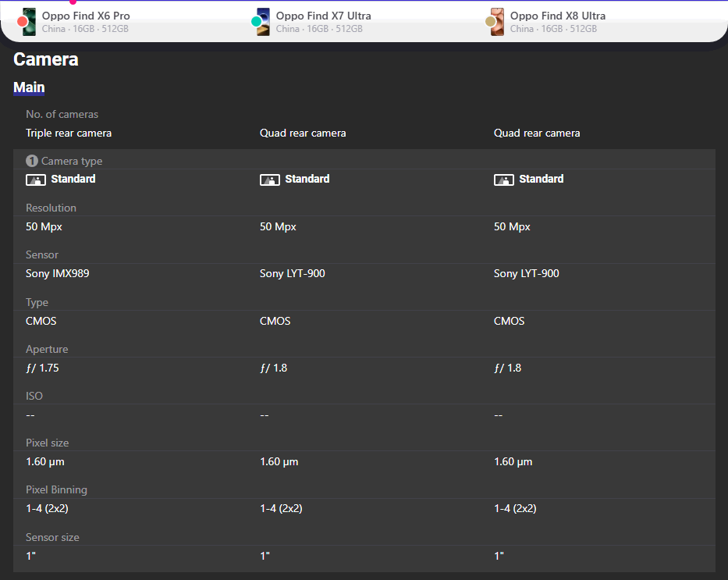Click the 'Pixel Binning' row label
This screenshot has width=728, height=580.
57,490
